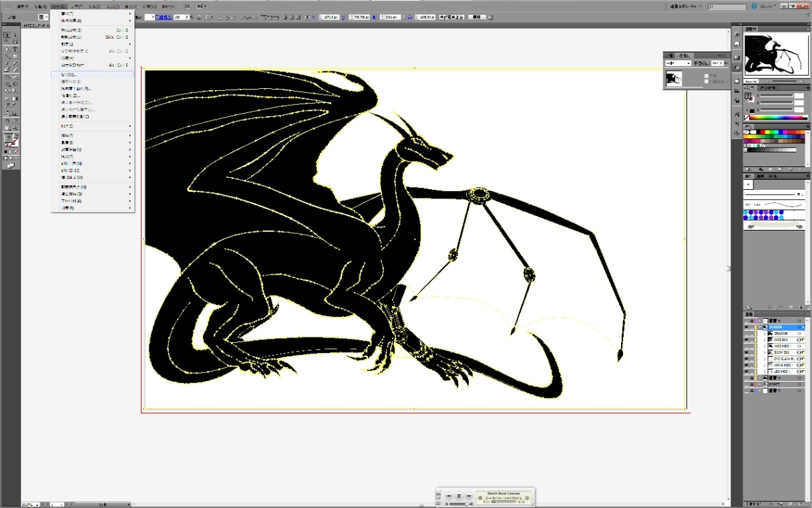The height and width of the screenshot is (508, 812).
Task: Expand the DRAFT layer arrow
Action: click(x=760, y=384)
